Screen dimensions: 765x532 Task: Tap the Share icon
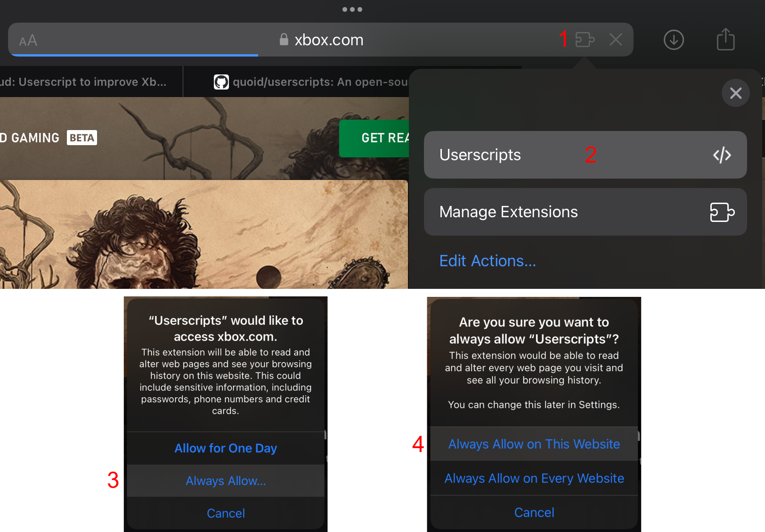[725, 39]
